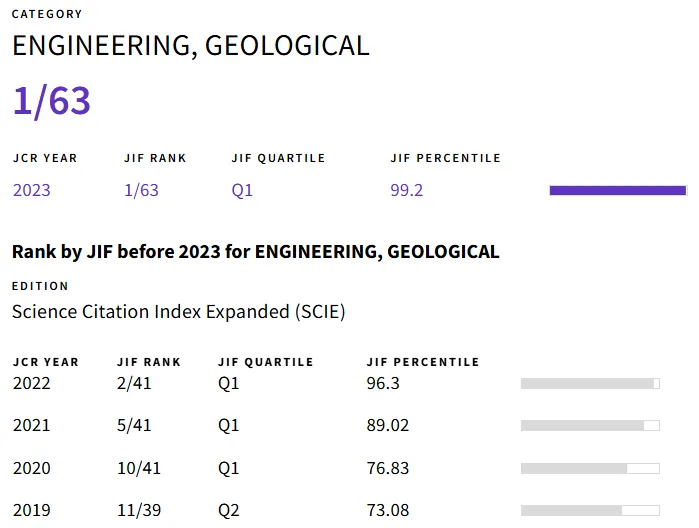This screenshot has height=528, width=699.
Task: Click the 96.3 percentile value
Action: pos(383,382)
